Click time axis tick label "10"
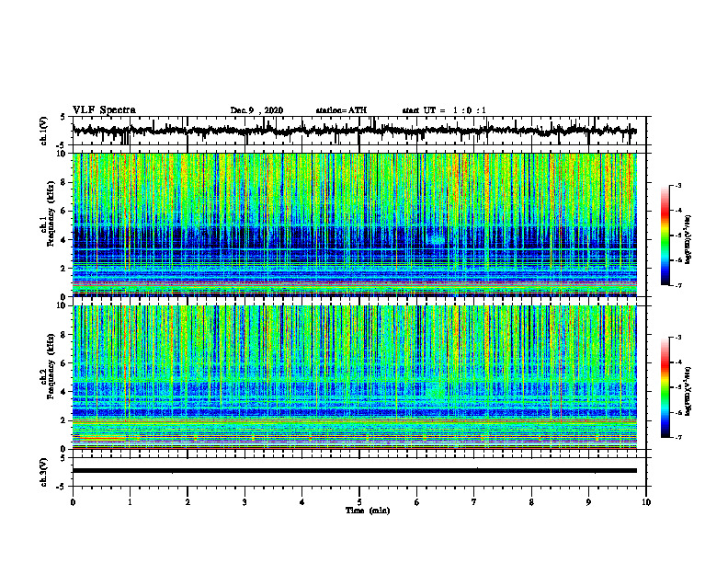 click(646, 502)
